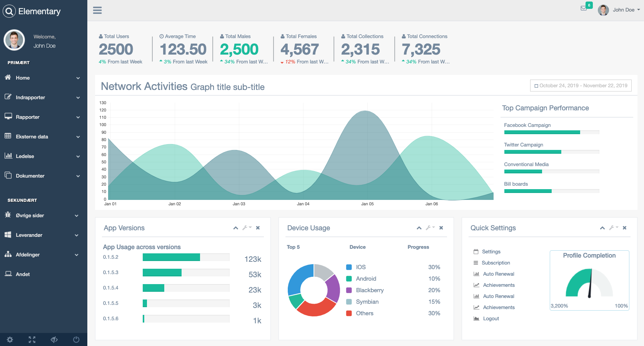Click the IOS blue legend swatch
The height and width of the screenshot is (346, 644).
[349, 267]
